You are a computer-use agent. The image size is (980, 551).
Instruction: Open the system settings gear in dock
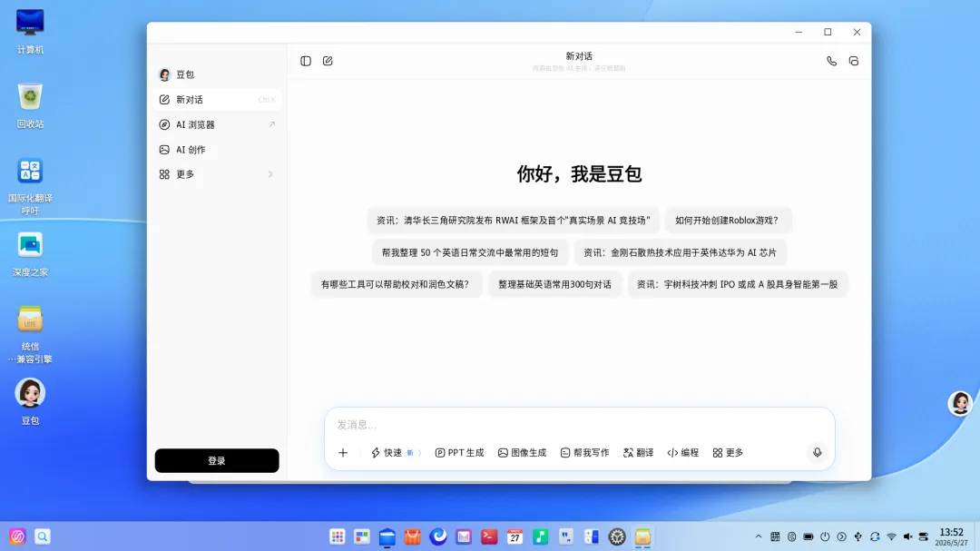pyautogui.click(x=617, y=536)
